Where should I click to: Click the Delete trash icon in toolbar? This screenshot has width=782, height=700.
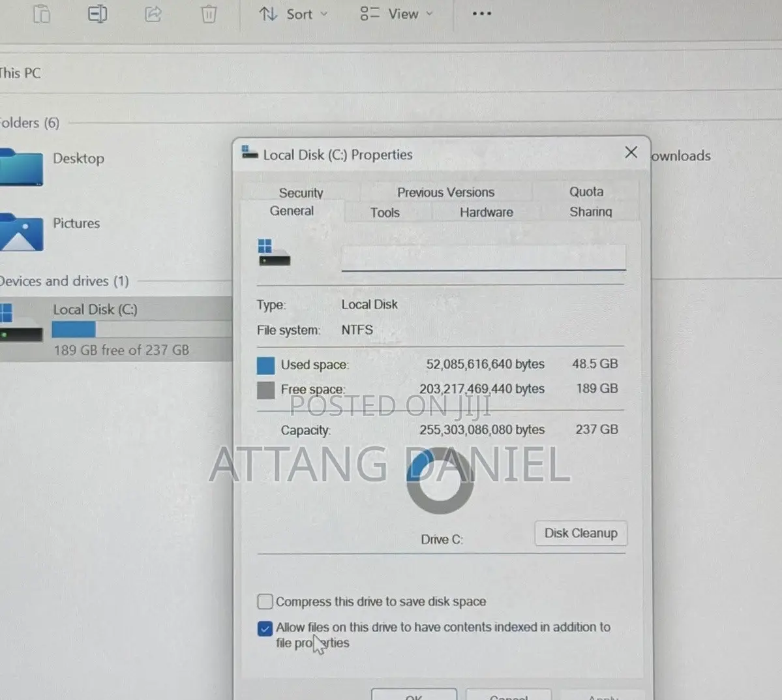209,14
